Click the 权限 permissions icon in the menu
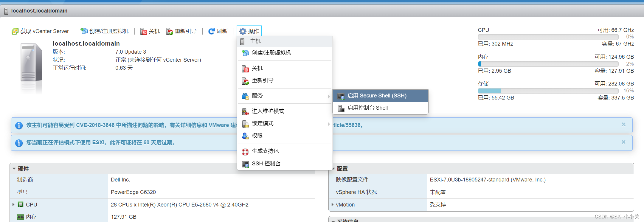 [245, 136]
